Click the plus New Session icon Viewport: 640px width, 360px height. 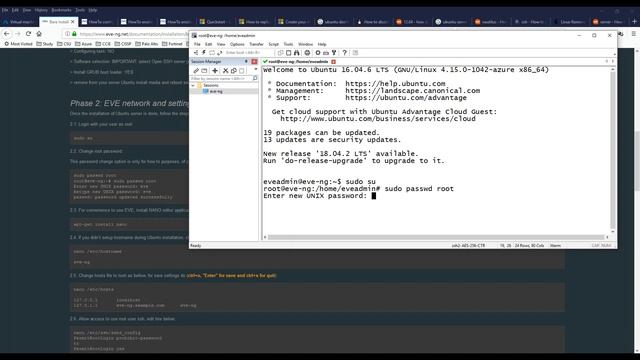coord(215,71)
